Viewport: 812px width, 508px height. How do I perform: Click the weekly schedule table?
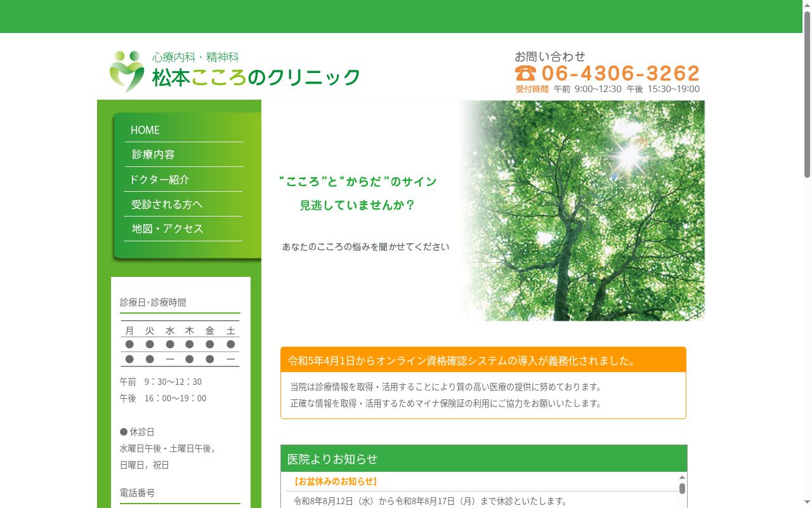180,344
